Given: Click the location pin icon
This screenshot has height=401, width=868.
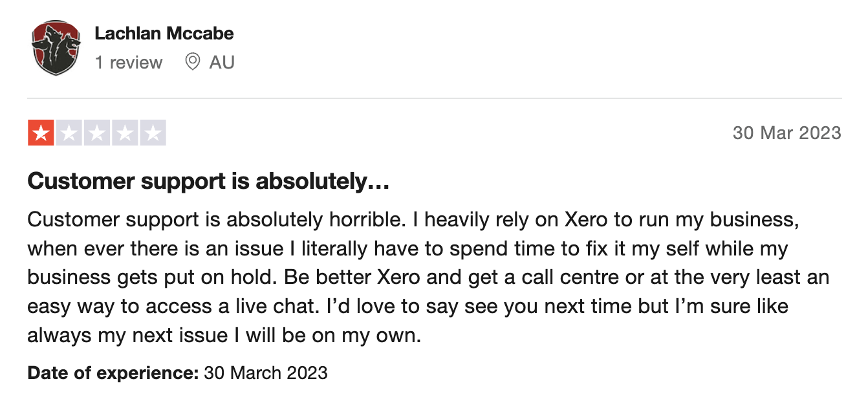Looking at the screenshot, I should click(192, 62).
